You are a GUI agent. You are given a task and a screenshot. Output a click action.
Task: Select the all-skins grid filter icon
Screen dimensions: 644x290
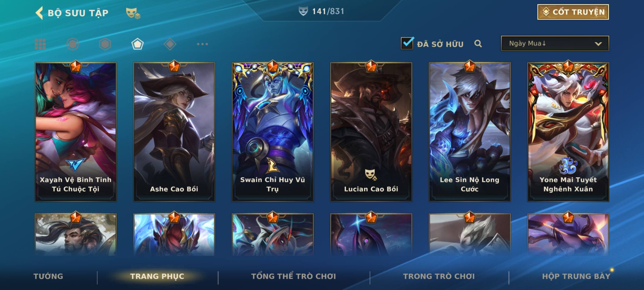point(40,44)
